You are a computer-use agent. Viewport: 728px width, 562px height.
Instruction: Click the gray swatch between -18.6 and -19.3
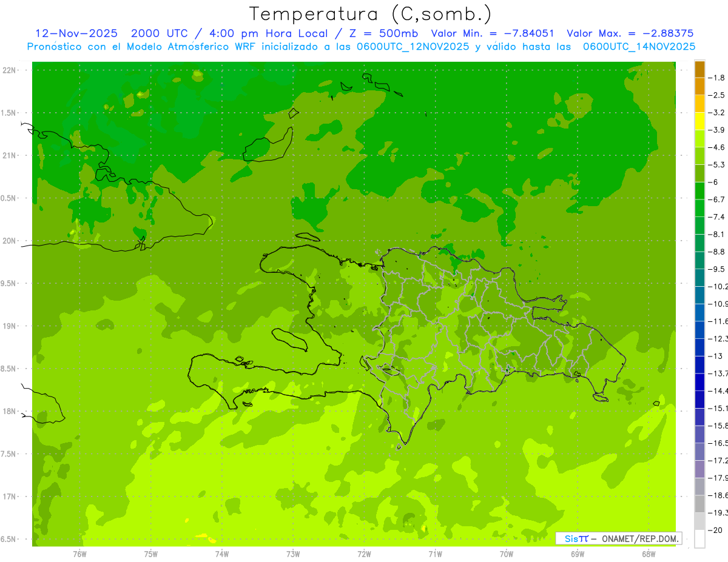(x=699, y=503)
